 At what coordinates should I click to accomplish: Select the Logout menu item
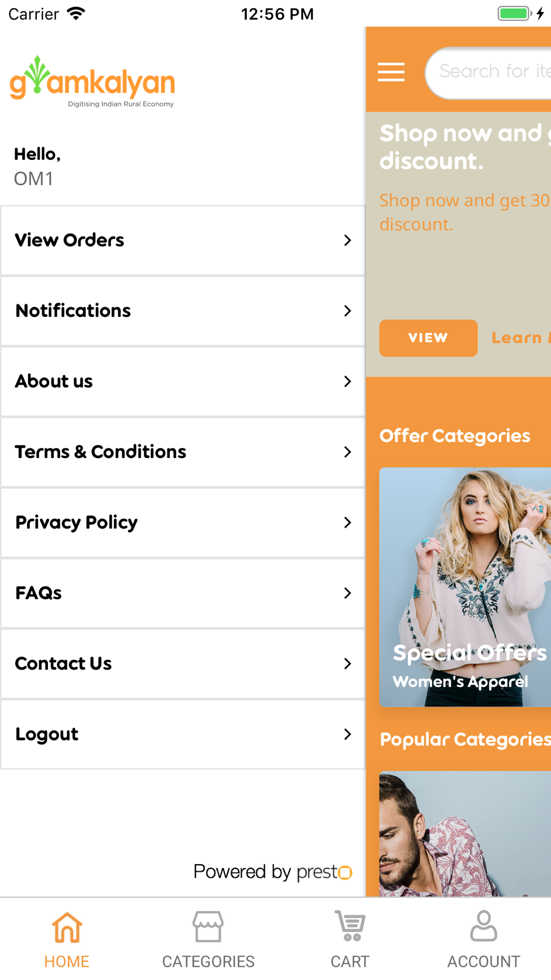tap(183, 734)
